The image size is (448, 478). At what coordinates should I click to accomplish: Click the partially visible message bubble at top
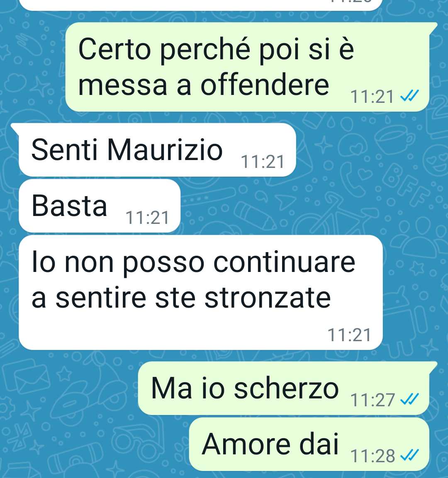coord(201,5)
